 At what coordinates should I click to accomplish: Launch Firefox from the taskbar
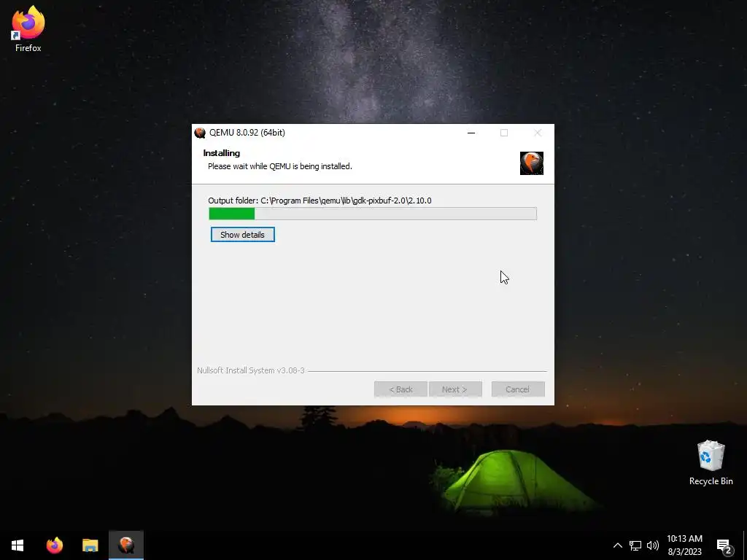(54, 545)
